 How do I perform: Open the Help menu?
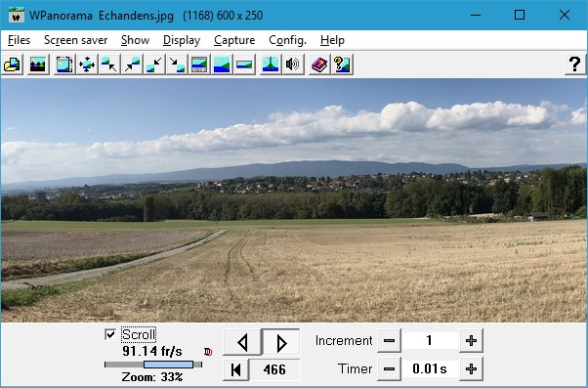pos(332,40)
